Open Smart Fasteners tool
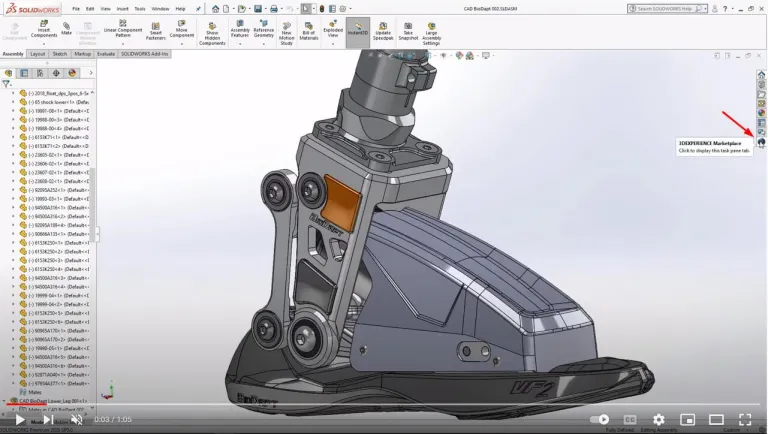This screenshot has height=434, width=768. click(x=155, y=28)
